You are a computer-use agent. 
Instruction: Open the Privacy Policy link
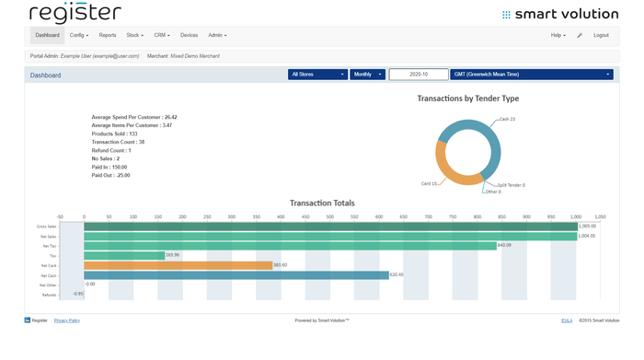pyautogui.click(x=67, y=320)
